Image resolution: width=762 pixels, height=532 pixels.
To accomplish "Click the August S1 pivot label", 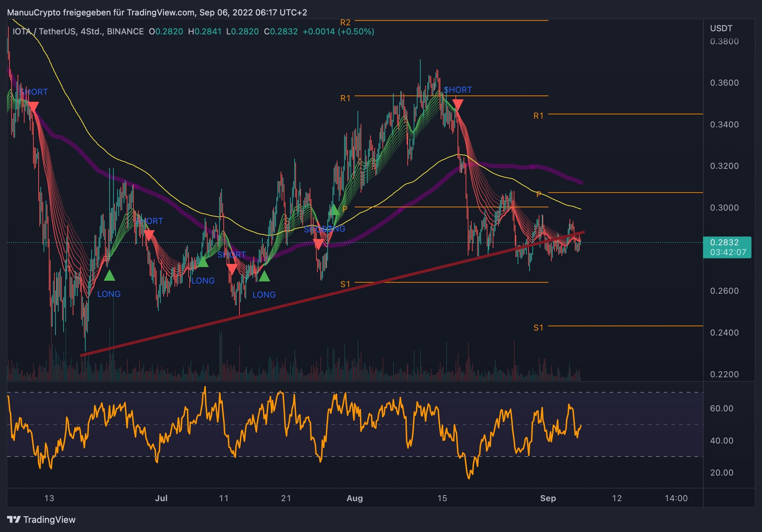I will pyautogui.click(x=346, y=284).
